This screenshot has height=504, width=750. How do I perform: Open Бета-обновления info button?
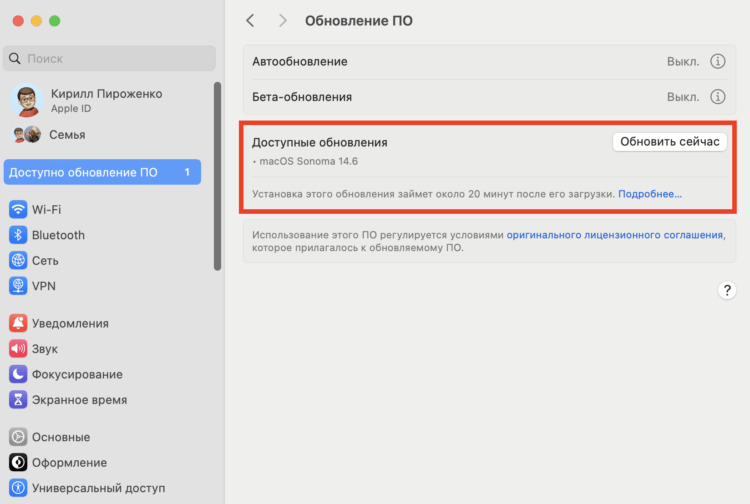[x=717, y=97]
